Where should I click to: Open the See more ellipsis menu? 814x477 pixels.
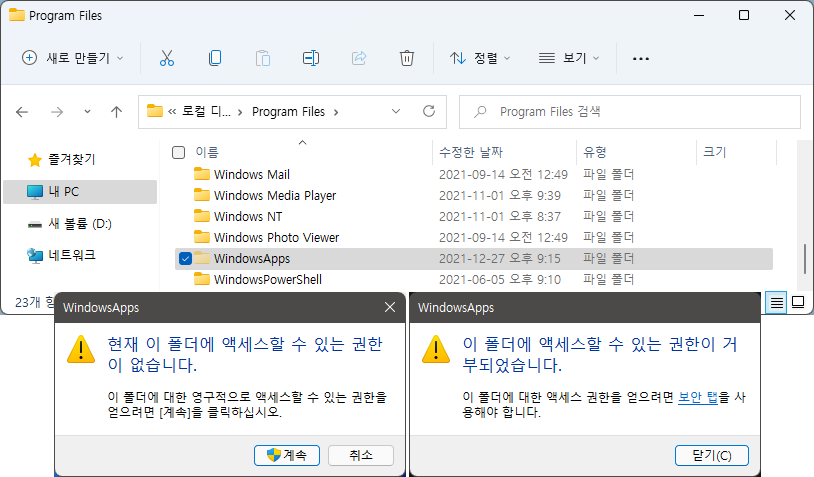[641, 59]
